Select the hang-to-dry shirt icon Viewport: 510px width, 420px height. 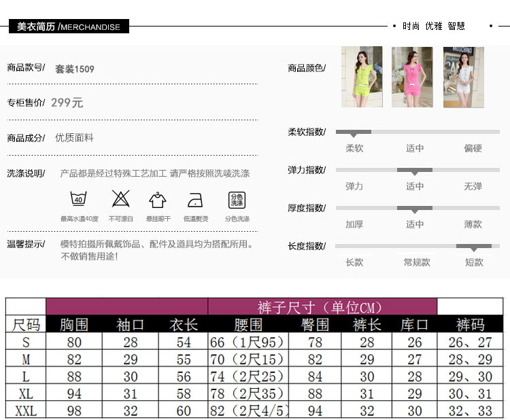point(158,200)
